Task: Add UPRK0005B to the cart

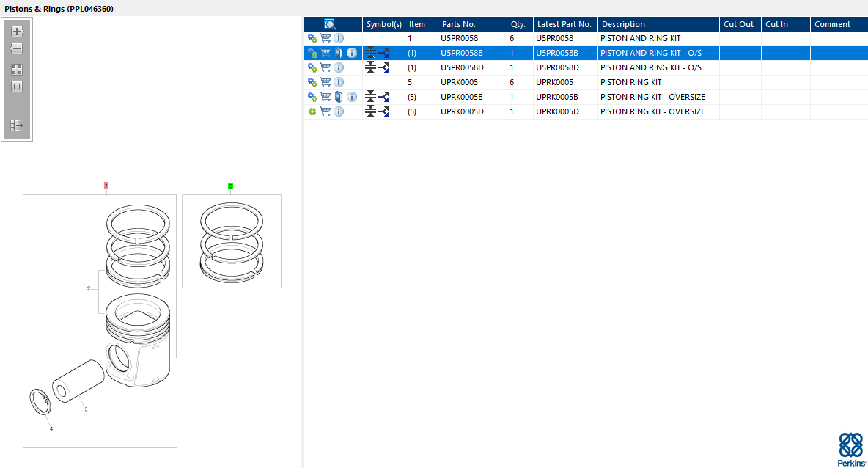Action: tap(325, 97)
